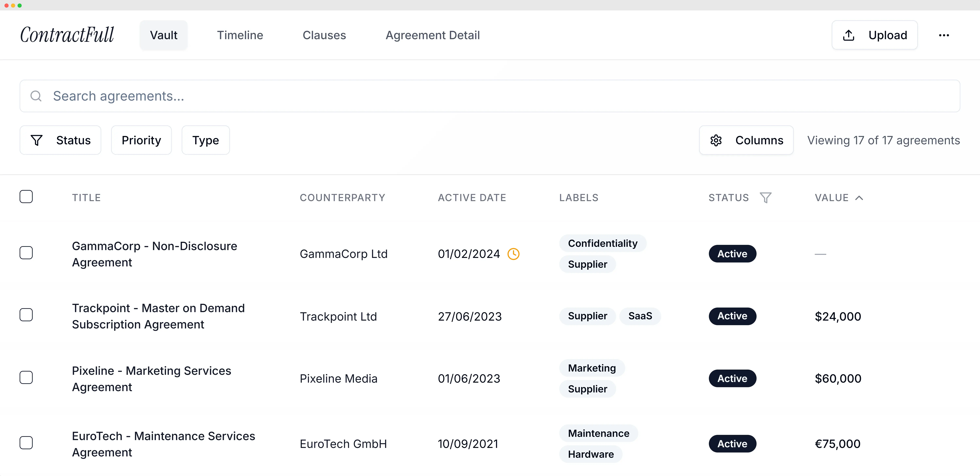Click the Maintenance label chip
Viewport: 980px width, 476px height.
point(598,433)
